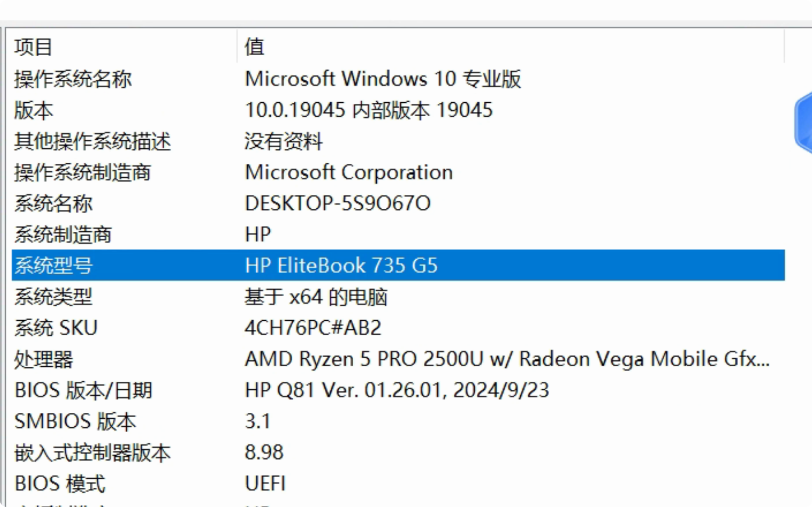Click the 系统 SKU row
The width and height of the screenshot is (812, 507).
56,328
